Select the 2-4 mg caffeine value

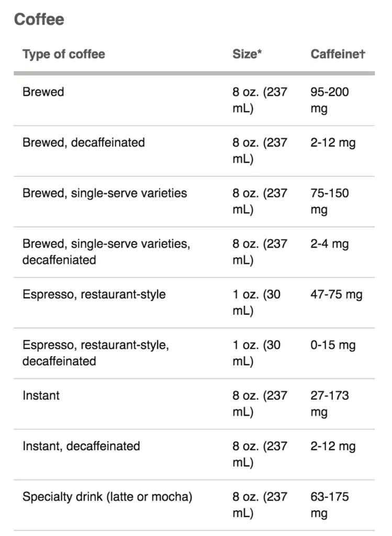tap(329, 244)
